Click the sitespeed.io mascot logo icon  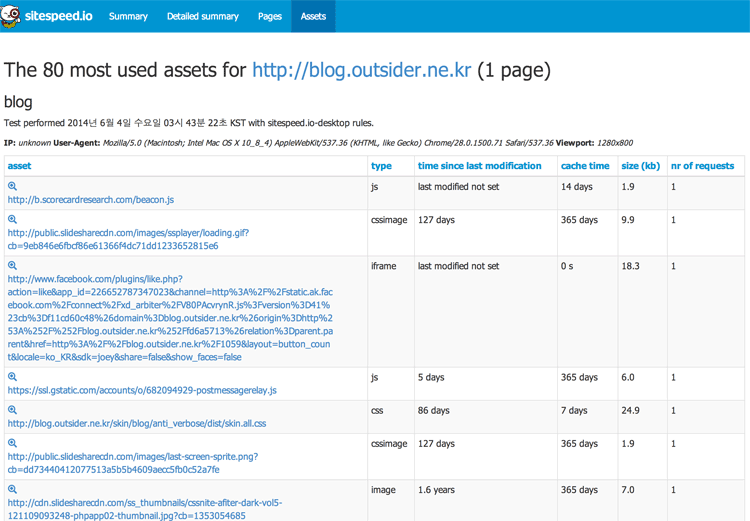click(11, 15)
